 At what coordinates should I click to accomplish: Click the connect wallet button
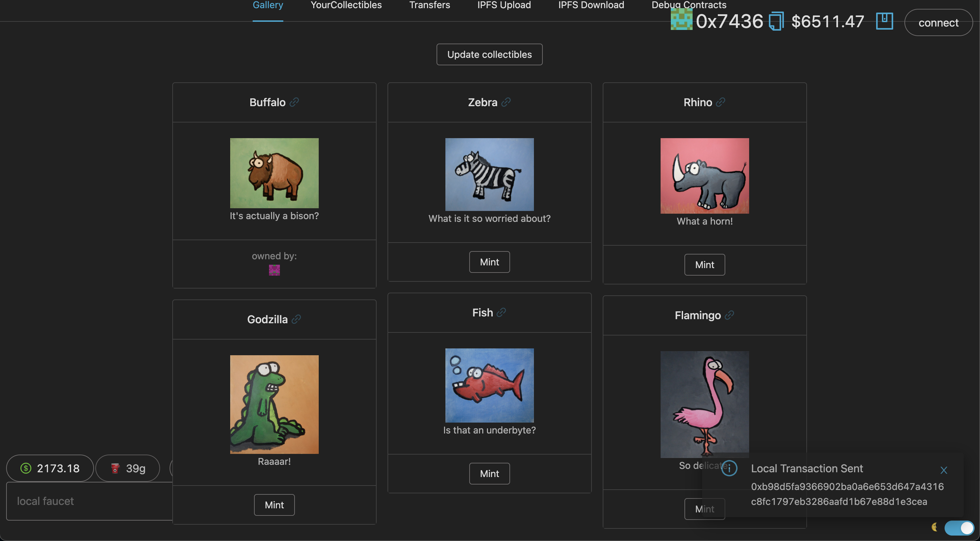point(938,23)
